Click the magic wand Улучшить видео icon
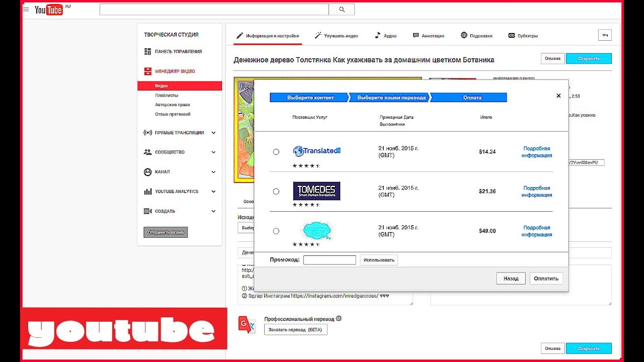 [x=318, y=36]
